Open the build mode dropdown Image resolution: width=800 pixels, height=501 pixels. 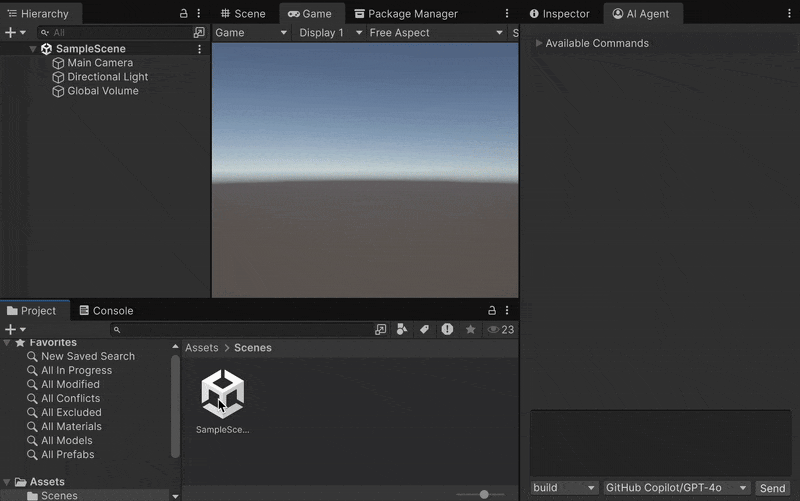pyautogui.click(x=563, y=488)
